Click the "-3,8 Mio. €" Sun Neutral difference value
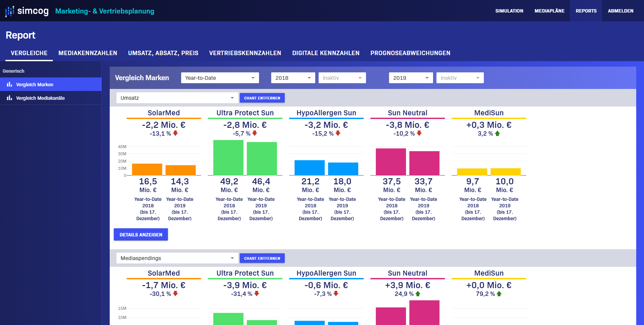 [408, 125]
